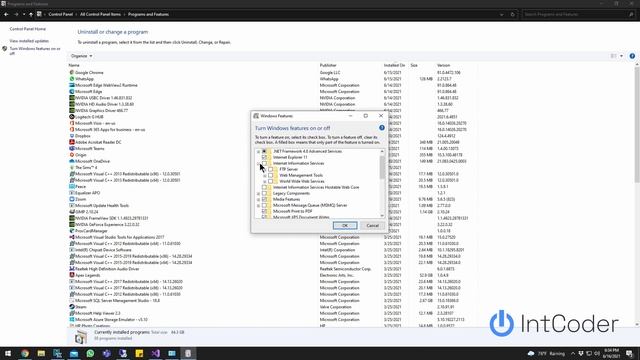The height and width of the screenshot is (360, 640).
Task: Toggle the .NET Framework 4.8 Advanced Services checkbox
Action: pos(264,151)
